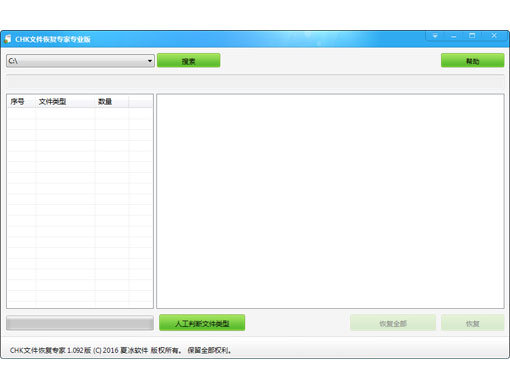Open the title bar dropdown arrow menu
Screen dimensions: 510x390
[x=435, y=36]
